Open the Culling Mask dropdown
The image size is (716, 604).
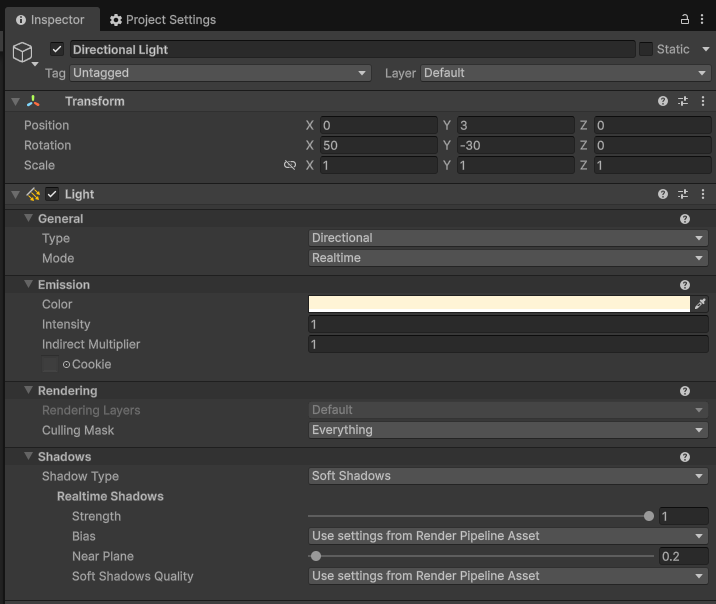508,430
